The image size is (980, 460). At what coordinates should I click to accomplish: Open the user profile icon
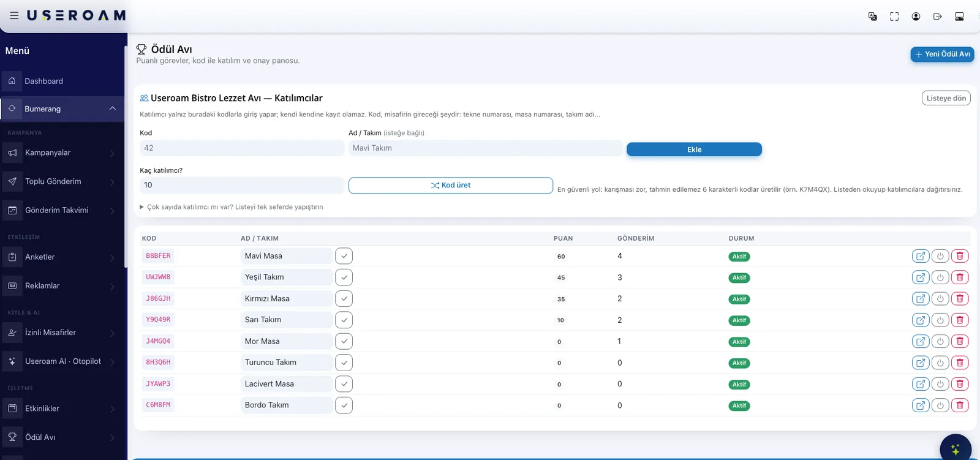(916, 17)
